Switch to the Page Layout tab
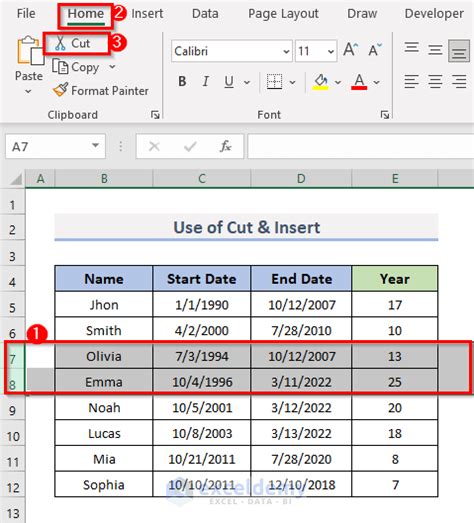Viewport: 474px width, 523px height. (x=283, y=14)
